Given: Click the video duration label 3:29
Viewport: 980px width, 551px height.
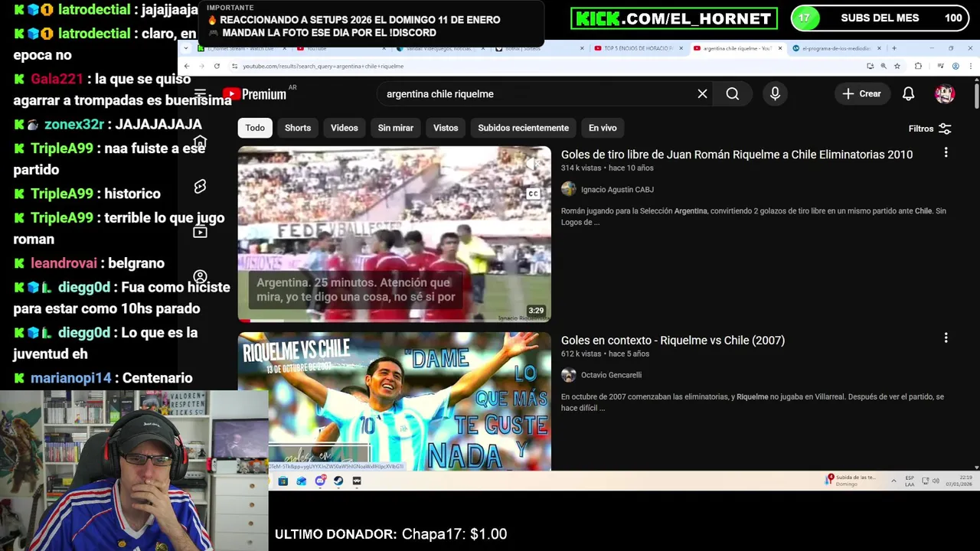Looking at the screenshot, I should tap(536, 311).
